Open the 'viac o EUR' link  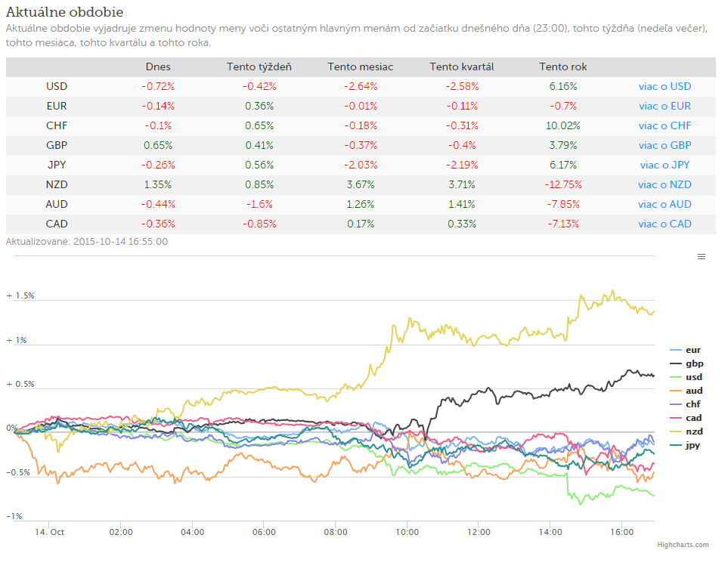664,107
